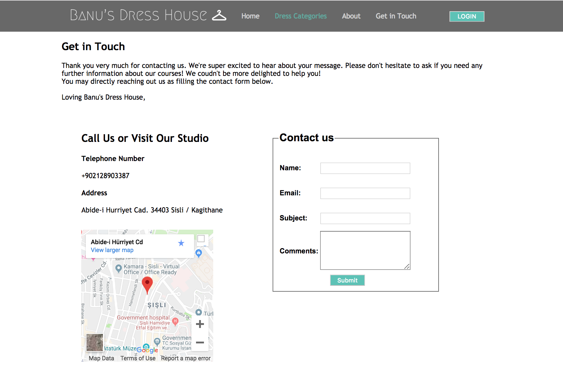Viewport: 563px width, 392px height.
Task: Open View larger map link
Action: coord(112,250)
